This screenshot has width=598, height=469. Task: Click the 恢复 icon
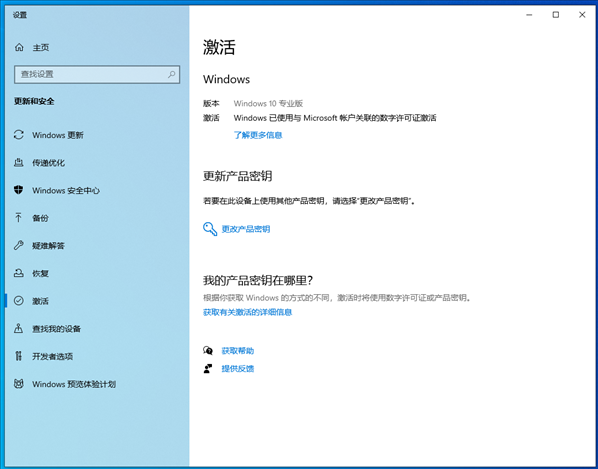pos(19,273)
